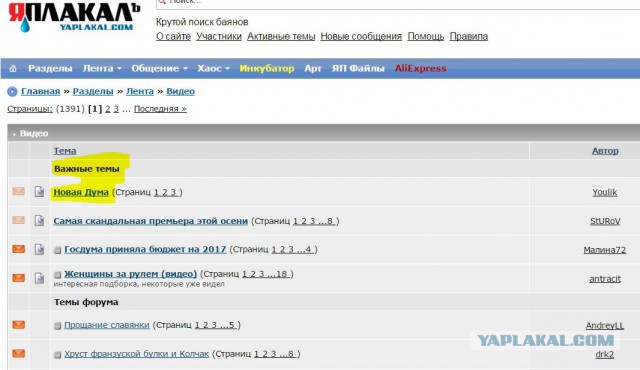Click the round blue breadcrumb icon before Главная
Image resolution: width=640 pixels, height=370 pixels.
(12, 91)
